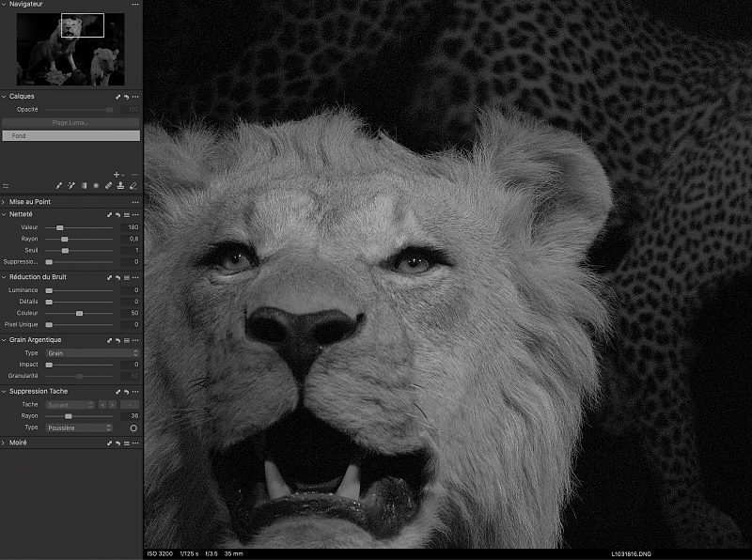Screen dimensions: 752x560
Task: Expand the Mise au Point panel
Action: click(x=4, y=202)
